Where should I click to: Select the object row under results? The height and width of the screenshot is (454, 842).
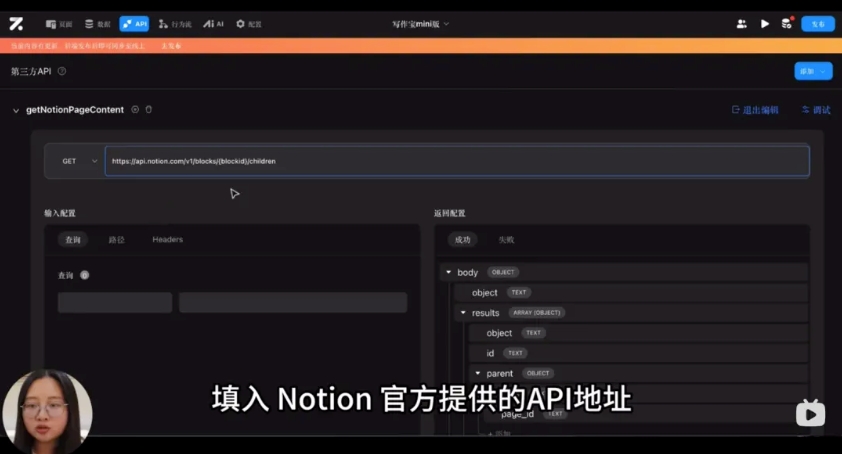tap(638, 333)
